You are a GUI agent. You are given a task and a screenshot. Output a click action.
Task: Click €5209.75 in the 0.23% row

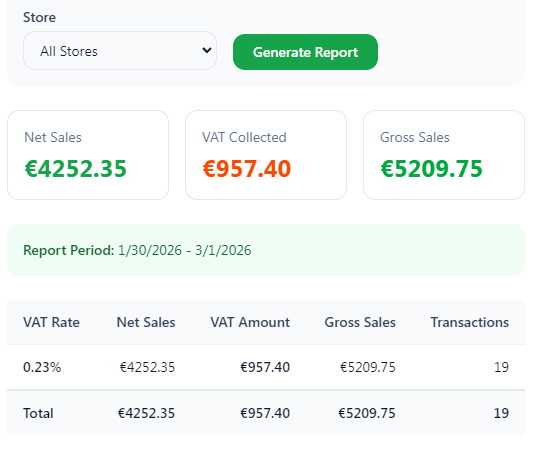[x=368, y=367]
